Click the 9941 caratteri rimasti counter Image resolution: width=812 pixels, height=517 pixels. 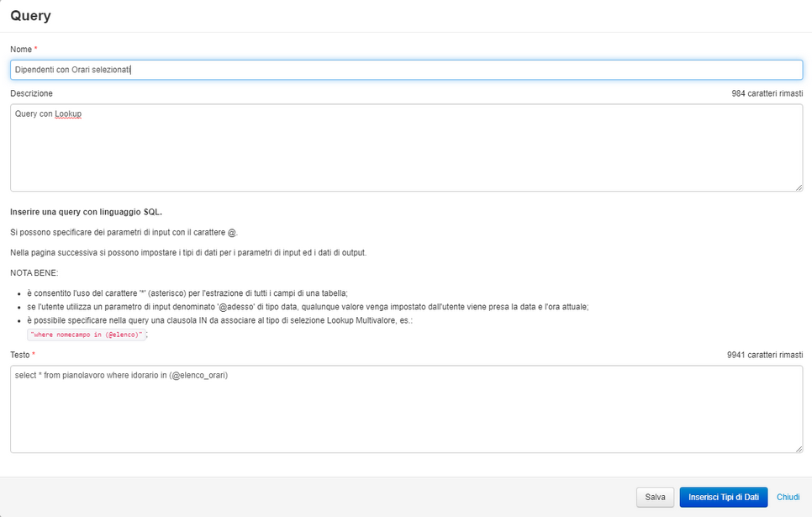(x=764, y=355)
